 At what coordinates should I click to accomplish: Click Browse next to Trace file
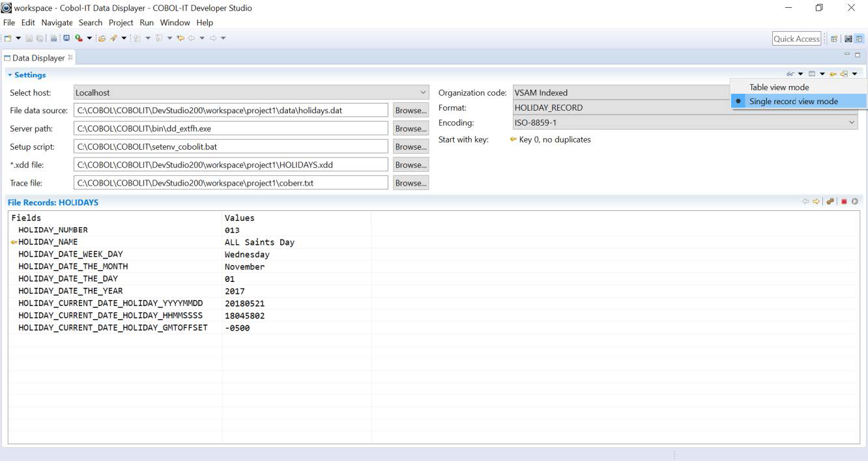pyautogui.click(x=411, y=184)
